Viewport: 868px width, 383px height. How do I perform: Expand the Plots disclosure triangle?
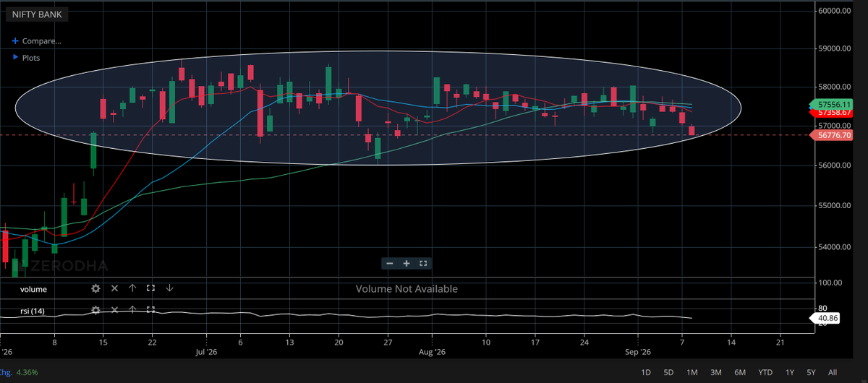click(16, 58)
